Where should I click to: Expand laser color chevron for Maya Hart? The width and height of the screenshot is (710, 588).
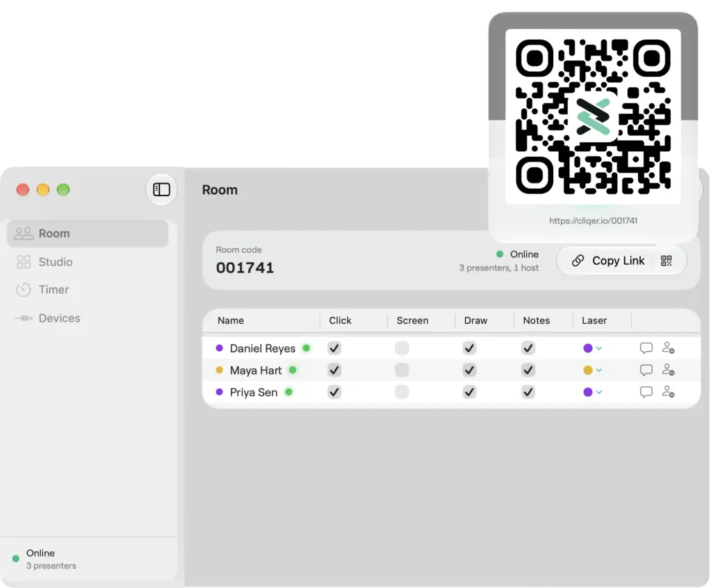tap(599, 370)
